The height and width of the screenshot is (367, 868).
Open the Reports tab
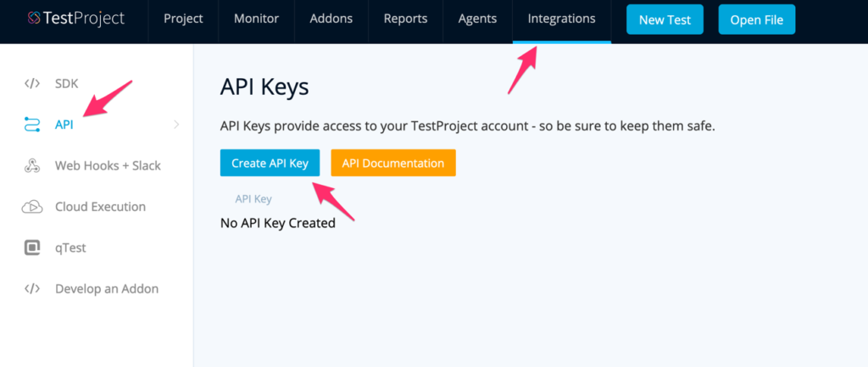[x=405, y=19]
